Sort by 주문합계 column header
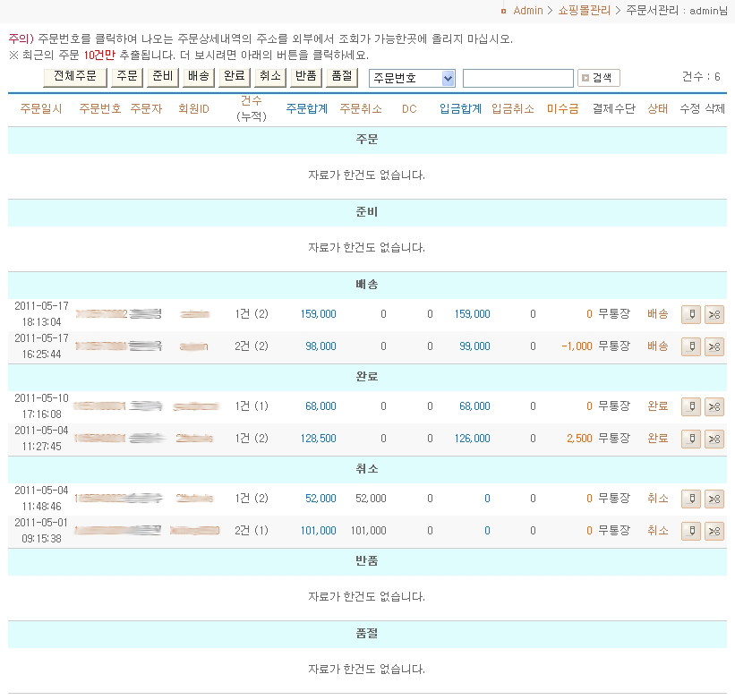 pyautogui.click(x=306, y=109)
